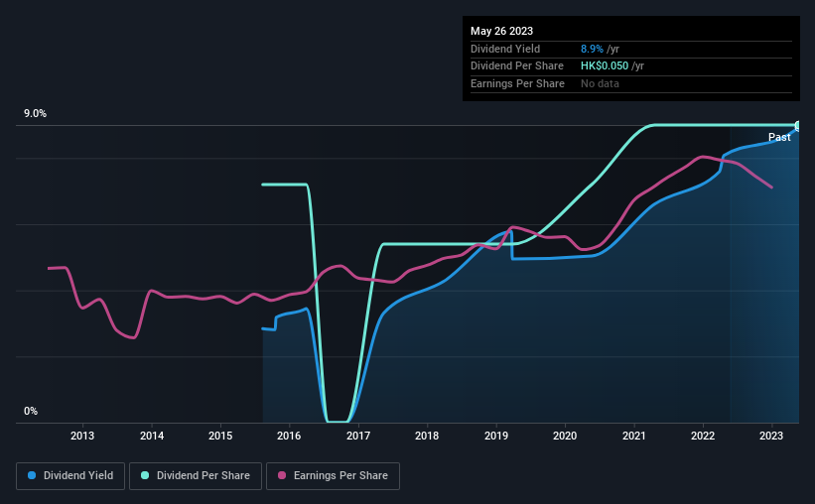Image resolution: width=815 pixels, height=504 pixels.
Task: Click the May 26 2023 tooltip date
Action: click(x=501, y=31)
